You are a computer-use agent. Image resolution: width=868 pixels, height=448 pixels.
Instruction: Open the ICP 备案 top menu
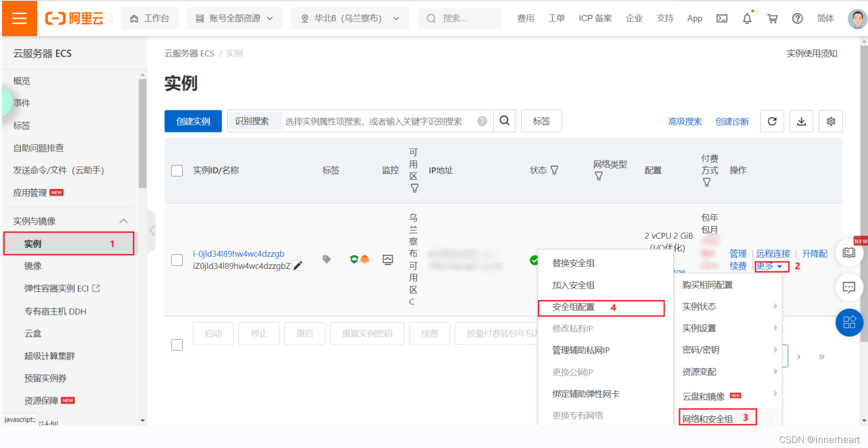(595, 19)
